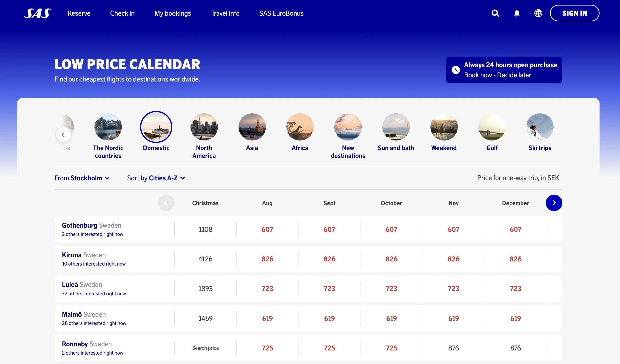Open My bookings menu
The height and width of the screenshot is (364, 620).
point(173,13)
